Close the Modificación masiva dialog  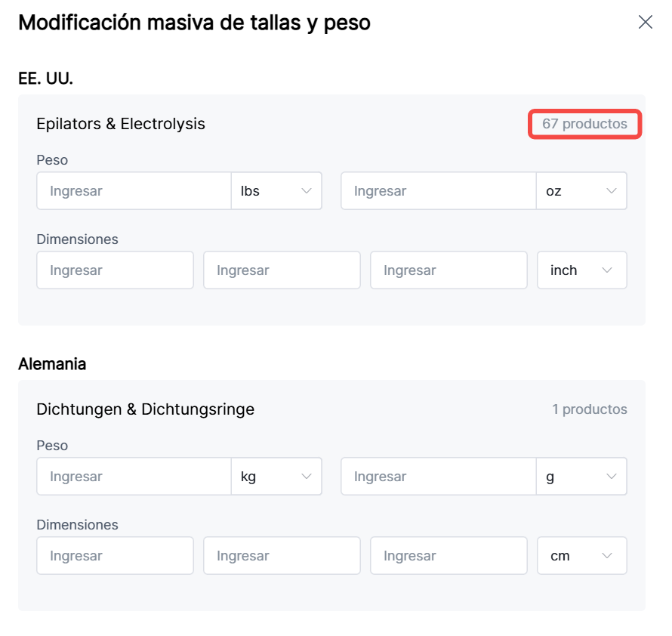(x=646, y=22)
